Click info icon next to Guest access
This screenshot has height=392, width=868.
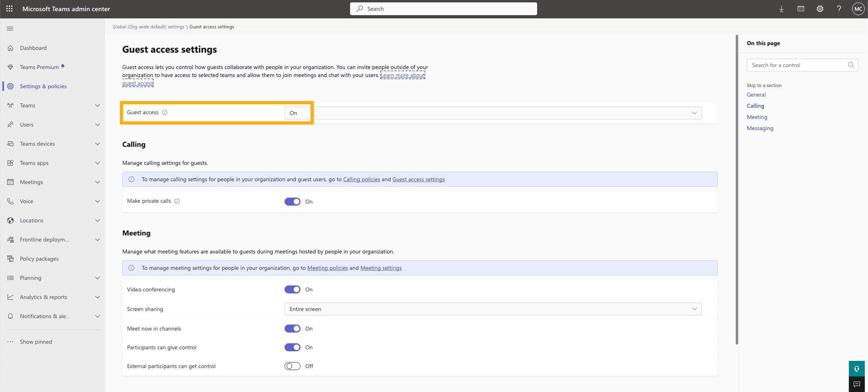[x=165, y=113]
